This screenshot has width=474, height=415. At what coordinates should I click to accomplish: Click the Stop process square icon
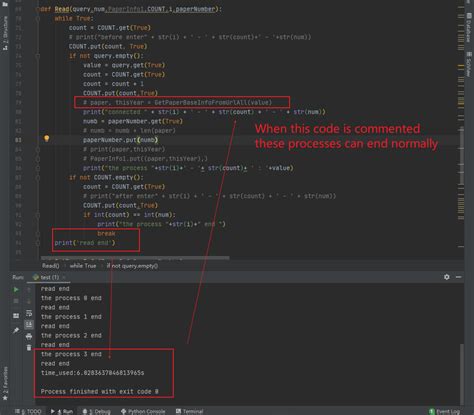pos(16,301)
